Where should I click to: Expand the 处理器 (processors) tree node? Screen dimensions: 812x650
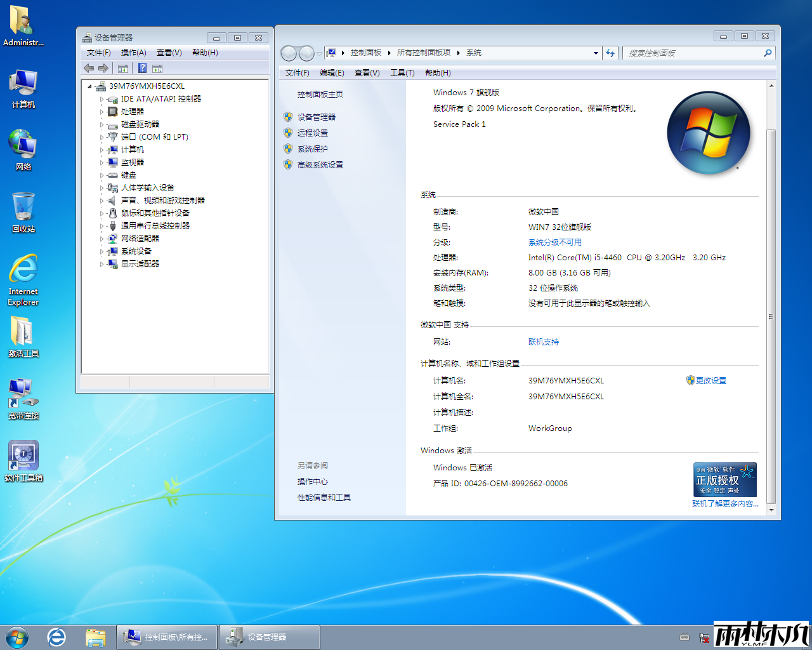(101, 112)
